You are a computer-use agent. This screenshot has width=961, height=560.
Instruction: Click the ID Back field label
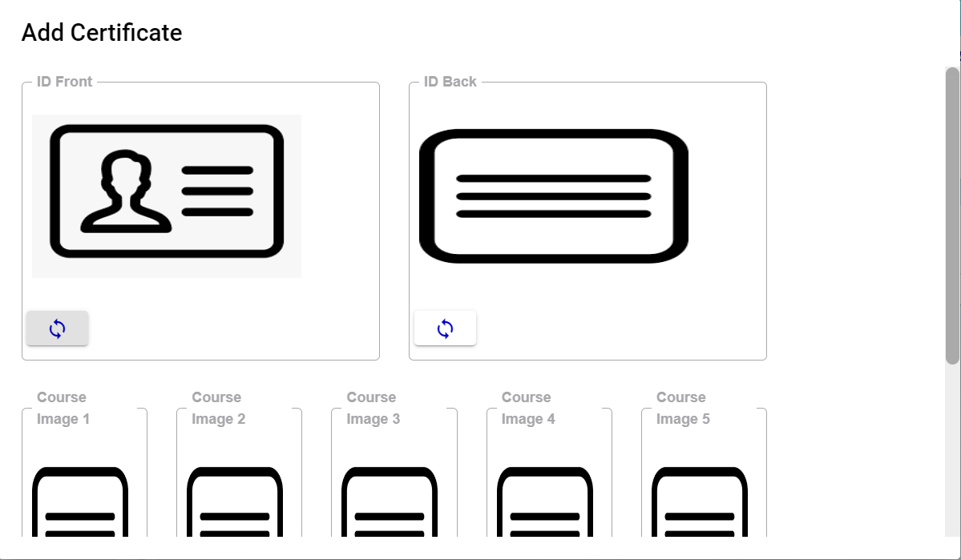(x=450, y=82)
